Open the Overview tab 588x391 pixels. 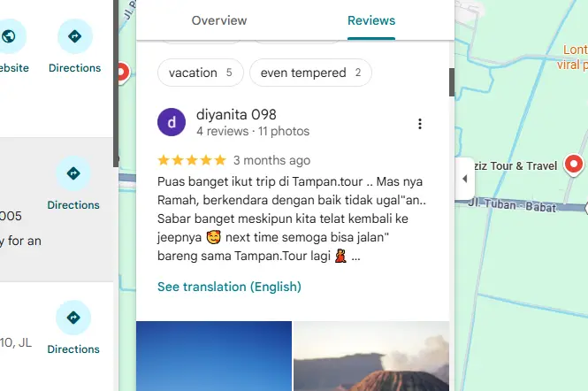click(x=219, y=20)
